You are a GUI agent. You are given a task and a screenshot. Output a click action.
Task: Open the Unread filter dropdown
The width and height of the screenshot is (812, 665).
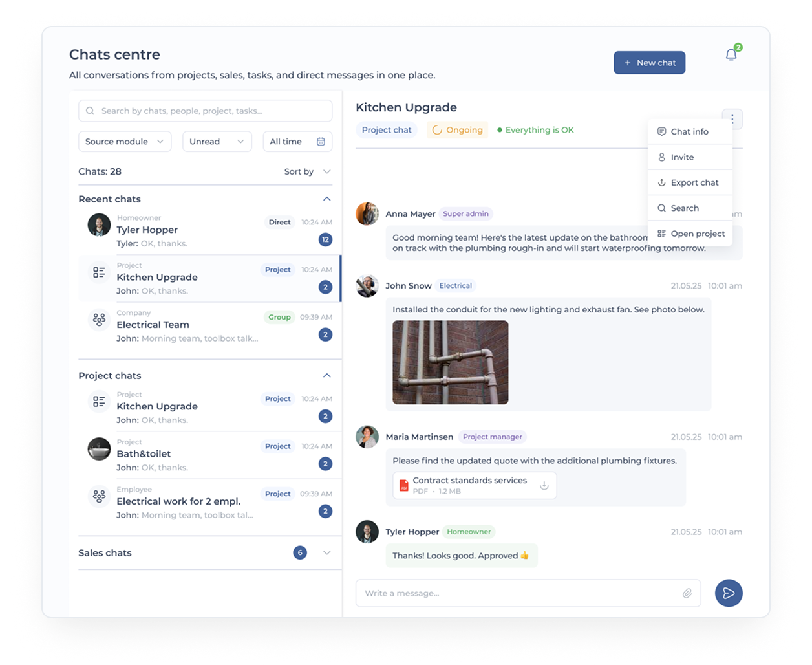[217, 142]
